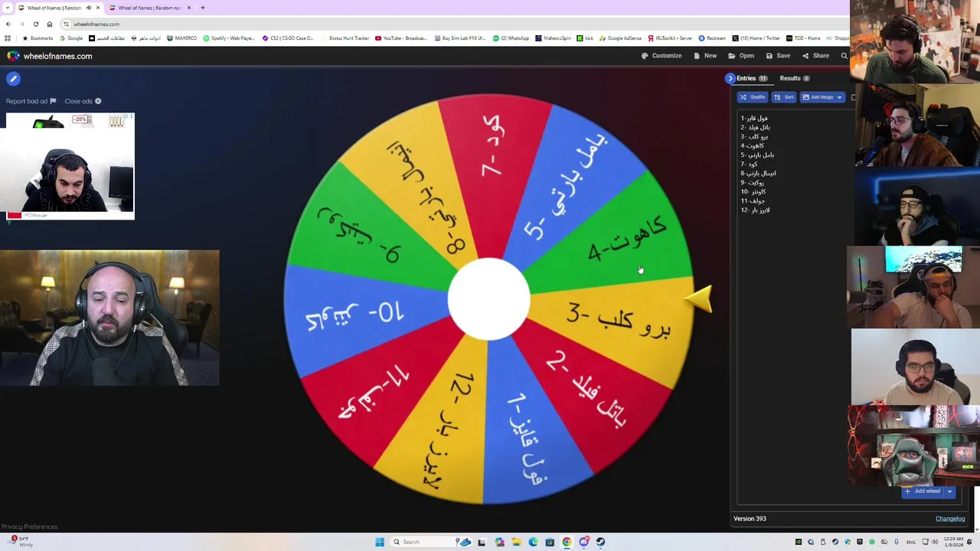
Task: Open the Windows Start menu
Action: pos(379,542)
